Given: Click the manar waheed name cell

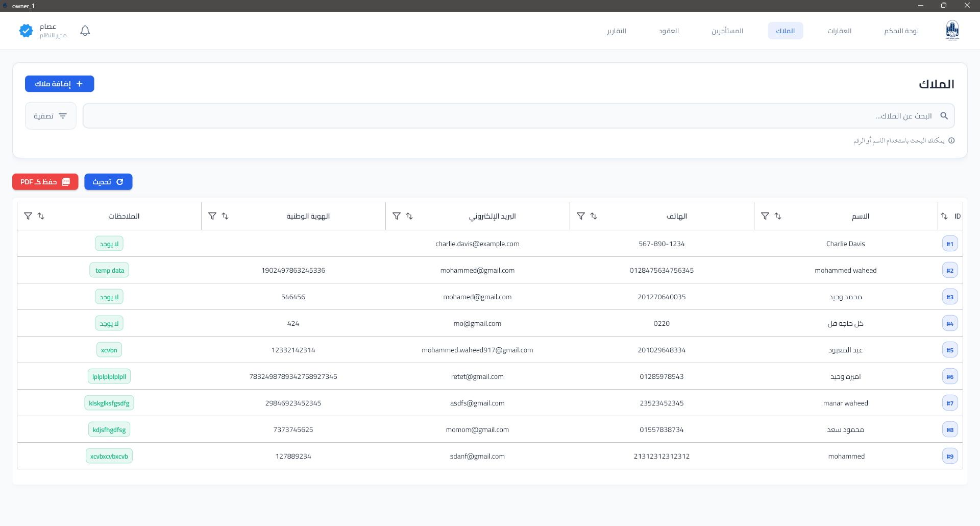Looking at the screenshot, I should click(x=846, y=403).
